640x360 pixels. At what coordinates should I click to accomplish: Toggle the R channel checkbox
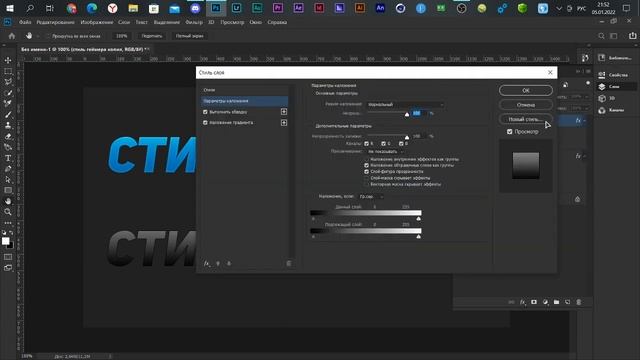366,144
